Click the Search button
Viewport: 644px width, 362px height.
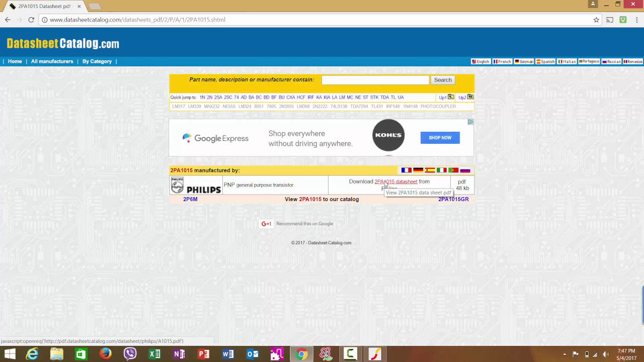click(443, 80)
